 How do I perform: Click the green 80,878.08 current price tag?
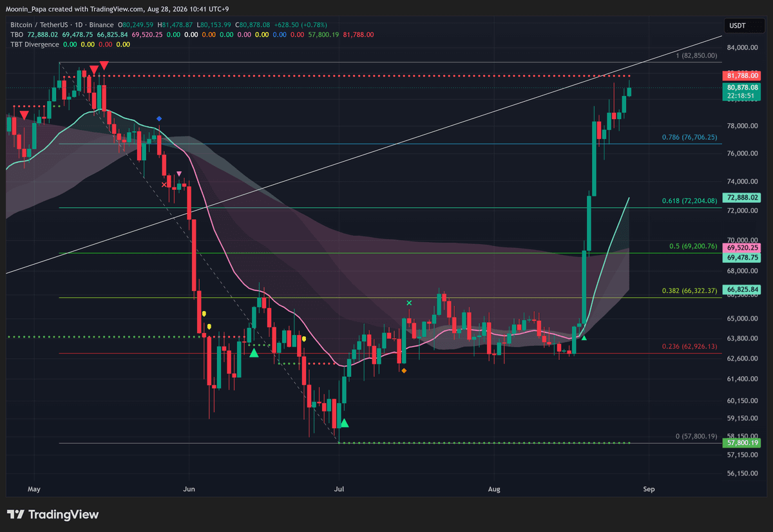pyautogui.click(x=742, y=87)
